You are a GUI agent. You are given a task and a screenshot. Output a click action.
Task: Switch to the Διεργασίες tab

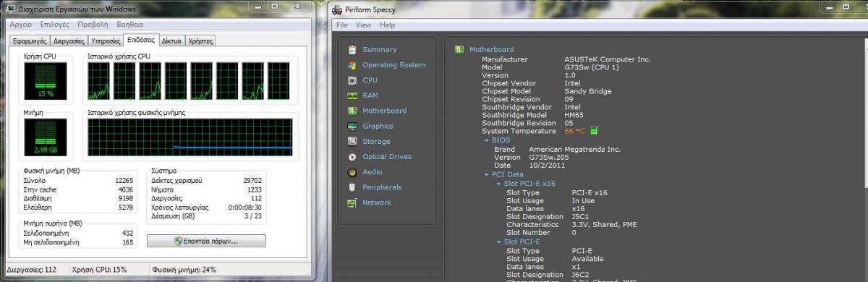[69, 41]
